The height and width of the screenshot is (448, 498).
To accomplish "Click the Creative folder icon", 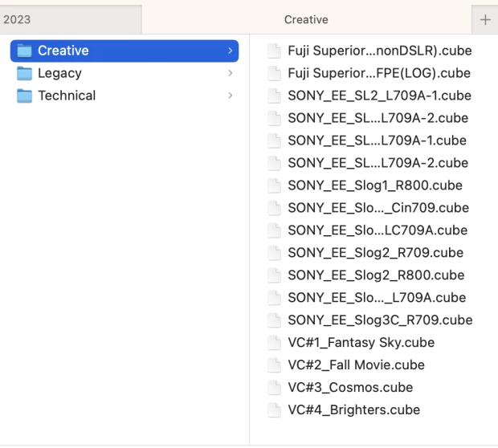I will coord(24,51).
